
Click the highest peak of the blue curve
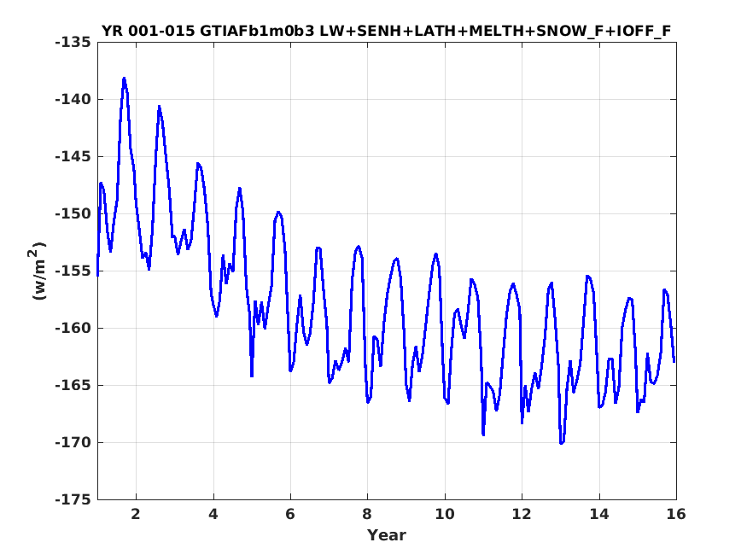[124, 79]
